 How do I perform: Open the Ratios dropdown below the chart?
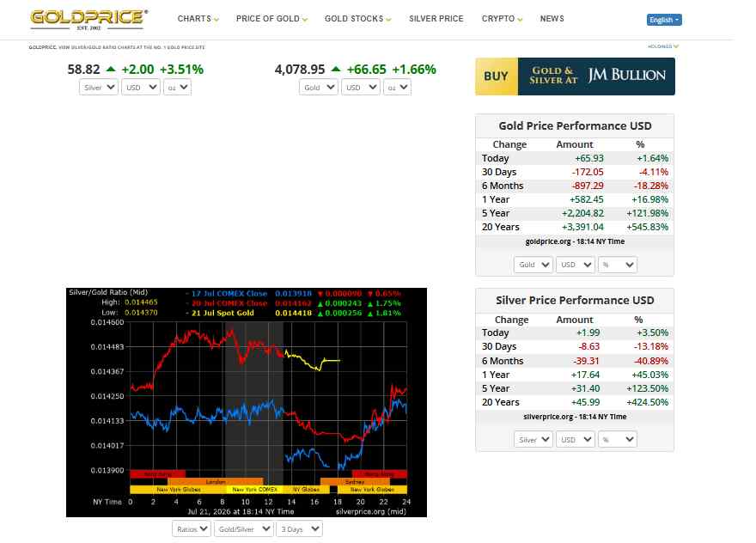192,529
